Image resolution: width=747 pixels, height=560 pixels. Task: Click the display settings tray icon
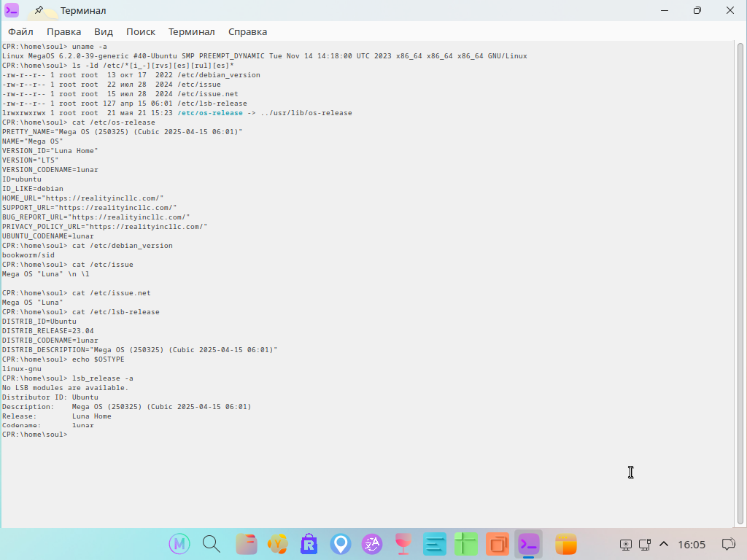[x=625, y=544]
